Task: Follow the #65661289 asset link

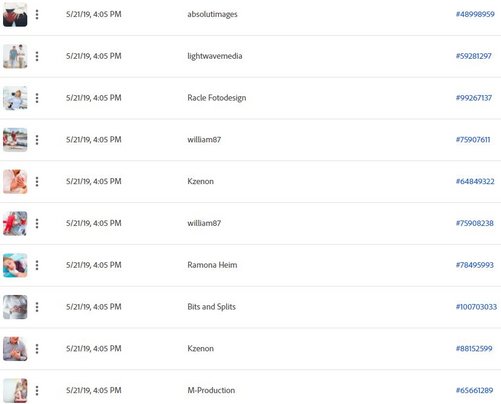Action: point(474,391)
